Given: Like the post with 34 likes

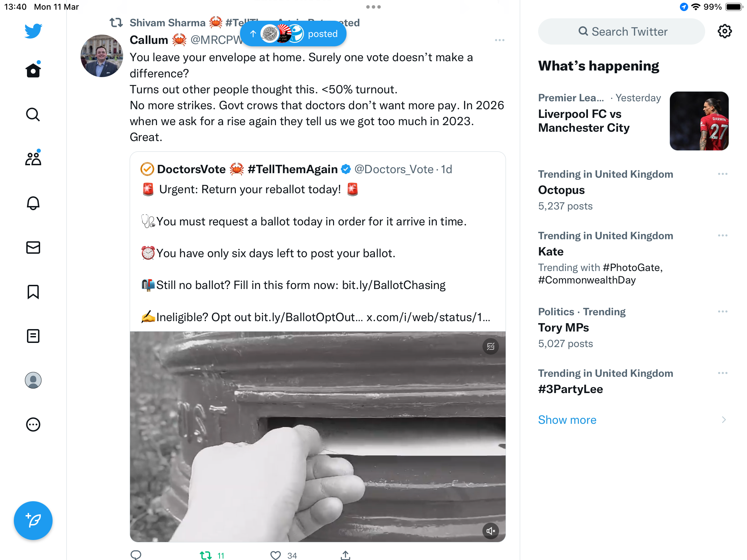Looking at the screenshot, I should [276, 555].
